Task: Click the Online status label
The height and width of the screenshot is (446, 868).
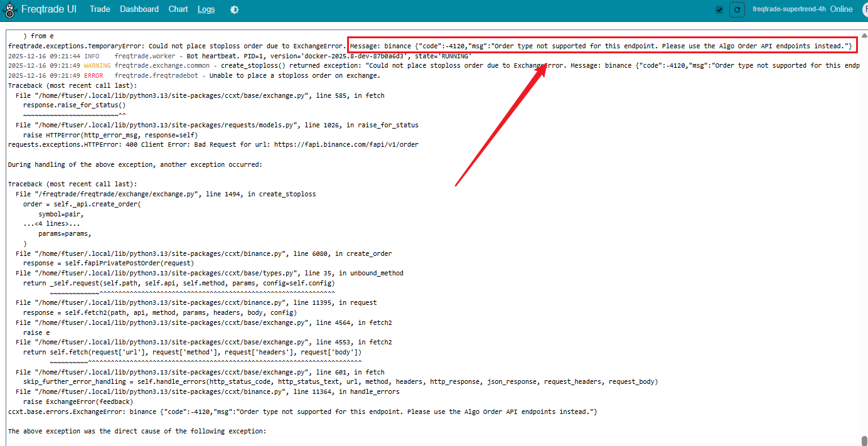Action: pos(841,9)
